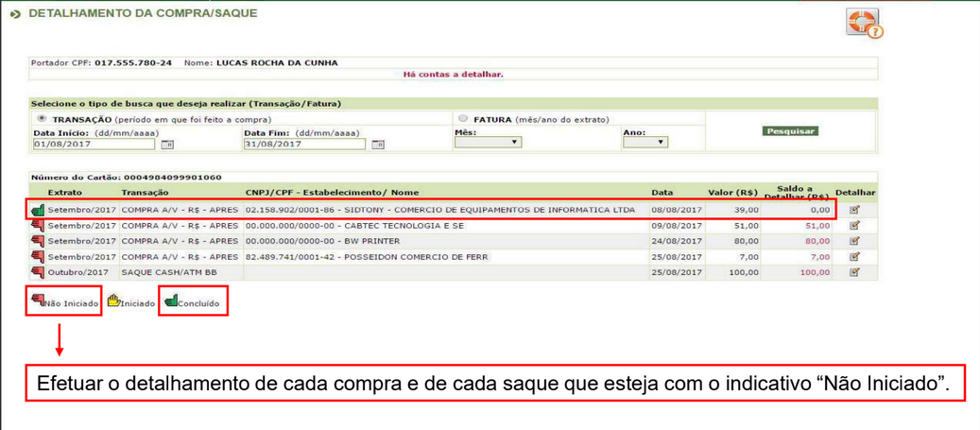Image resolution: width=980 pixels, height=430 pixels.
Task: Click Detalhar icon for SIDTONY purchase
Action: tap(855, 210)
